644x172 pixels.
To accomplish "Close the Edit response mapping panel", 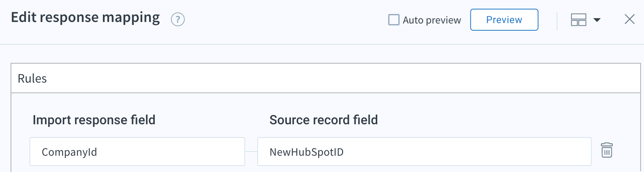I will (630, 19).
